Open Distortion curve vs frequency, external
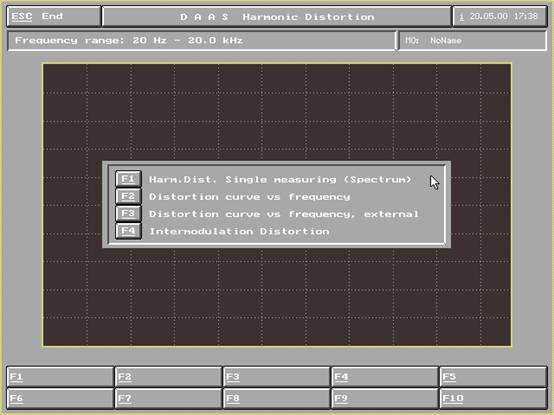Screen dimensions: 554x415 pyautogui.click(x=284, y=214)
